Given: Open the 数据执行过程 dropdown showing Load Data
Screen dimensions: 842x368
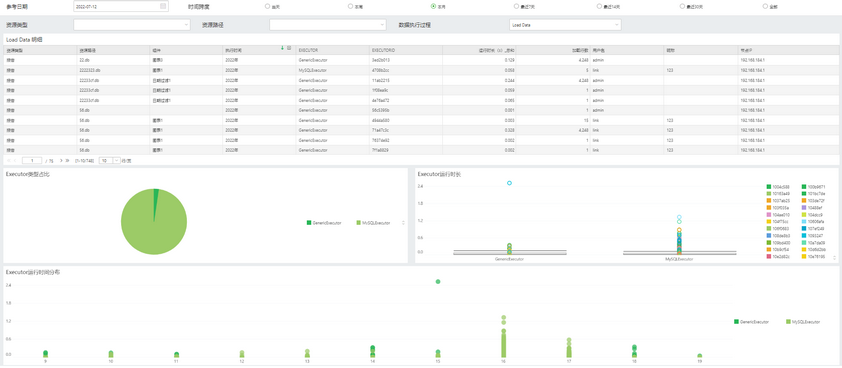Looking at the screenshot, I should (x=565, y=25).
